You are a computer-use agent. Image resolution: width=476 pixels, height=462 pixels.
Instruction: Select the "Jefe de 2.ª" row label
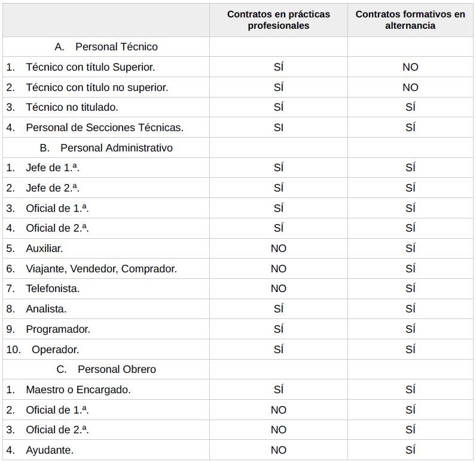53,188
